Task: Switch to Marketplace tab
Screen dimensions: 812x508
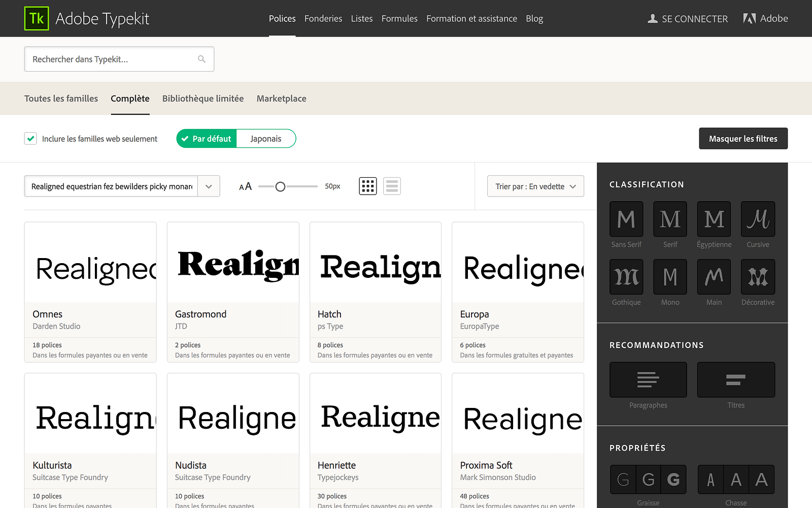Action: (x=281, y=99)
